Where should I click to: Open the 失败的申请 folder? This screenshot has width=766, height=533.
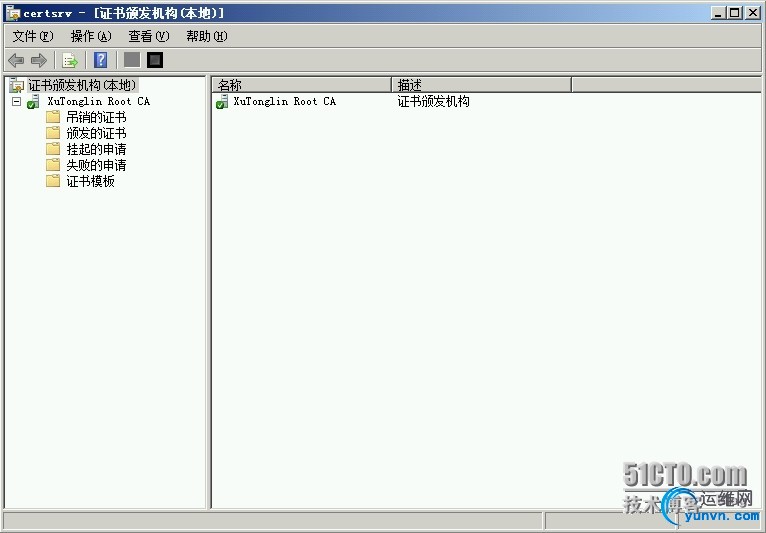pyautogui.click(x=96, y=165)
